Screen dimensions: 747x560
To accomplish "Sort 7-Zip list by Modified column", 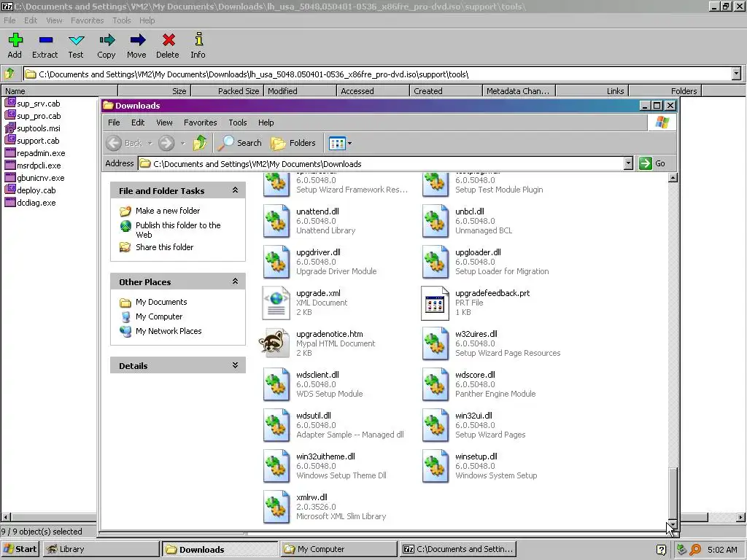I will [x=301, y=91].
